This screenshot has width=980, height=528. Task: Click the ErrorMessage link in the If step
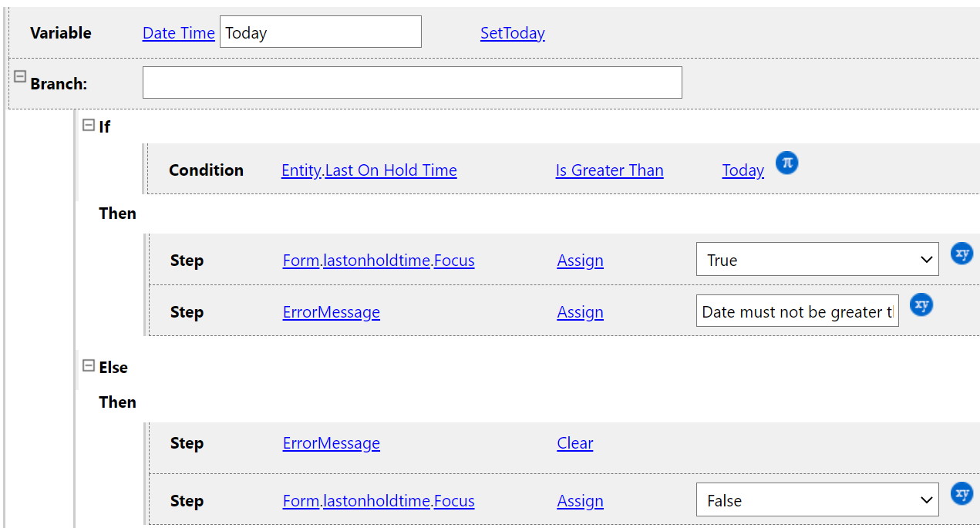[331, 312]
